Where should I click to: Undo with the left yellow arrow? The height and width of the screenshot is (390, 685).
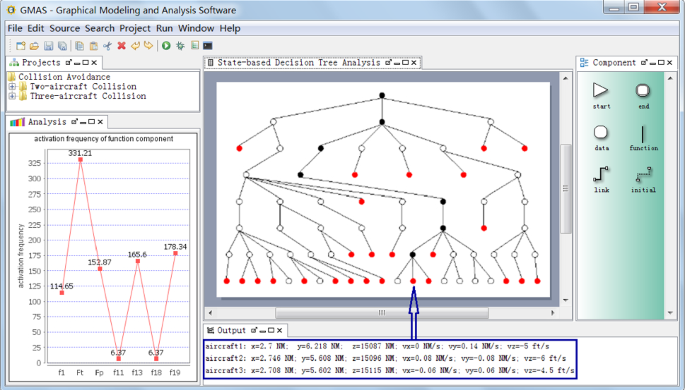pyautogui.click(x=135, y=45)
